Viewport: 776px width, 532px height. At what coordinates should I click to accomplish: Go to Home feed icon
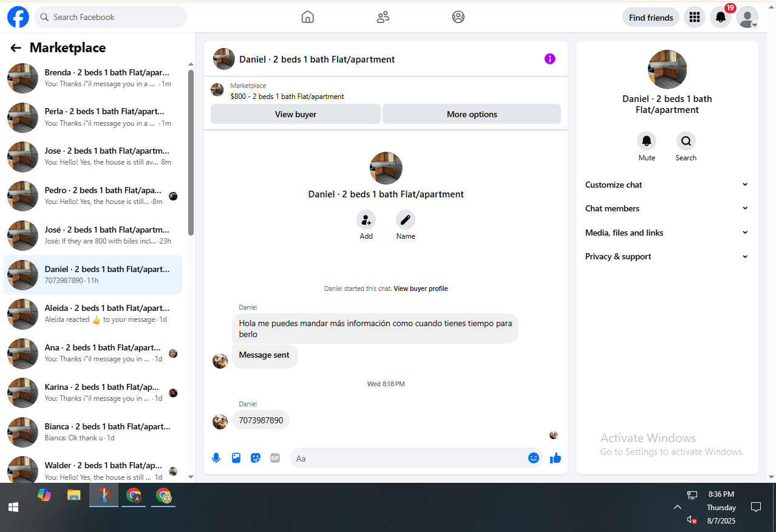(x=308, y=17)
